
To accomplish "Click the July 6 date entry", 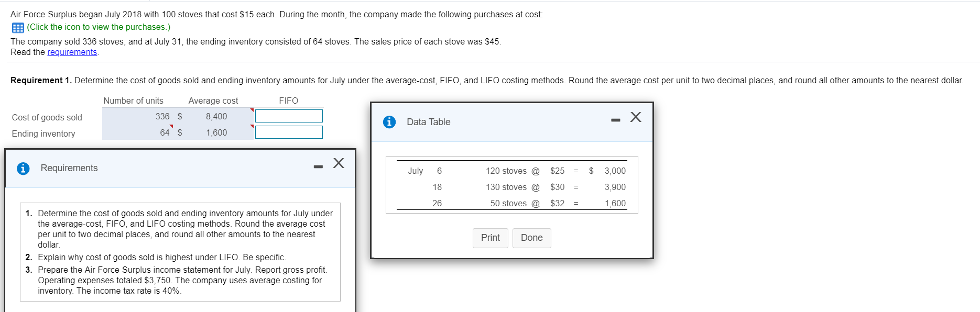I will coord(425,171).
